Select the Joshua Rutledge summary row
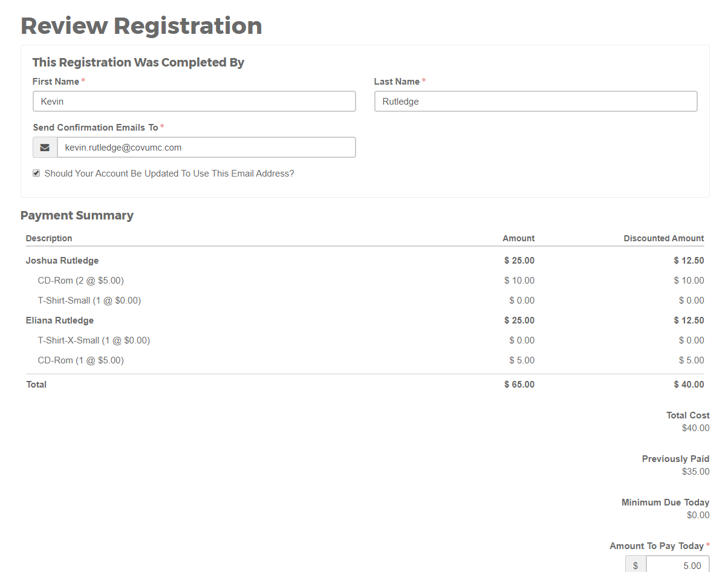 point(62,260)
